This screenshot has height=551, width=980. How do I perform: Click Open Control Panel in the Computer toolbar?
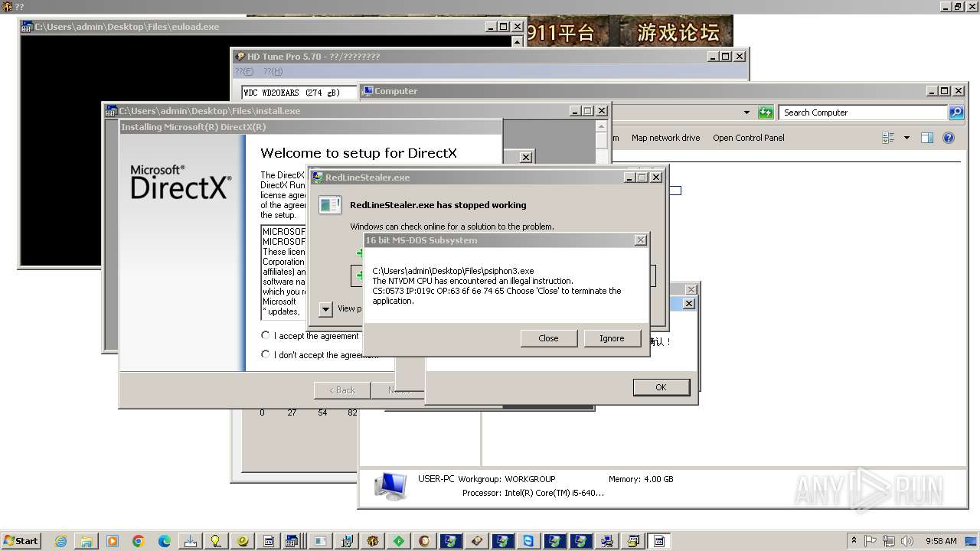coord(749,138)
